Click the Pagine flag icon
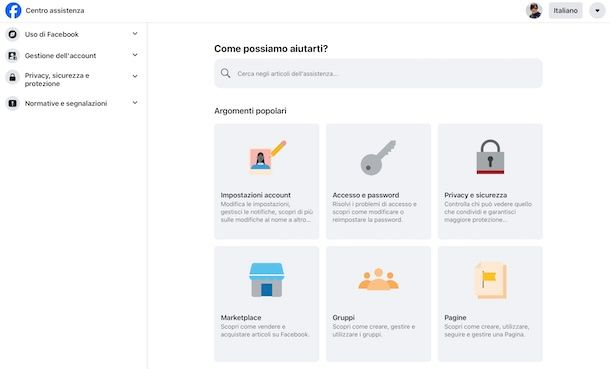 (x=491, y=281)
